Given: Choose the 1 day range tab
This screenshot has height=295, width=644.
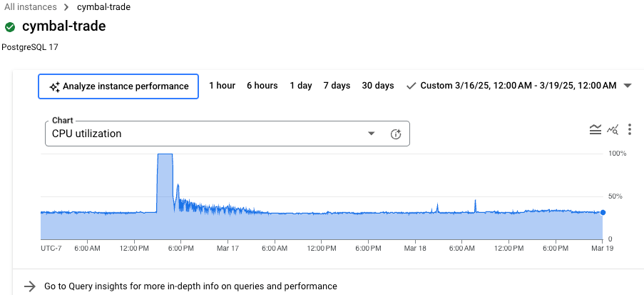Looking at the screenshot, I should (300, 86).
